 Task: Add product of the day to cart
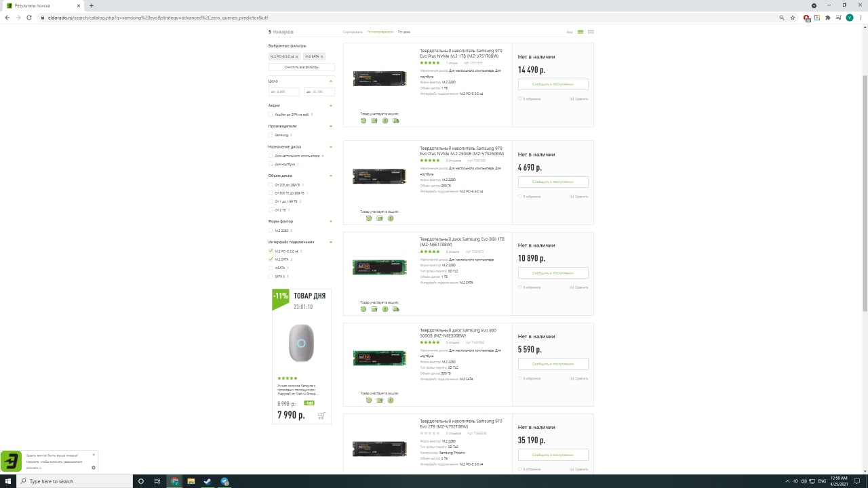pyautogui.click(x=321, y=415)
